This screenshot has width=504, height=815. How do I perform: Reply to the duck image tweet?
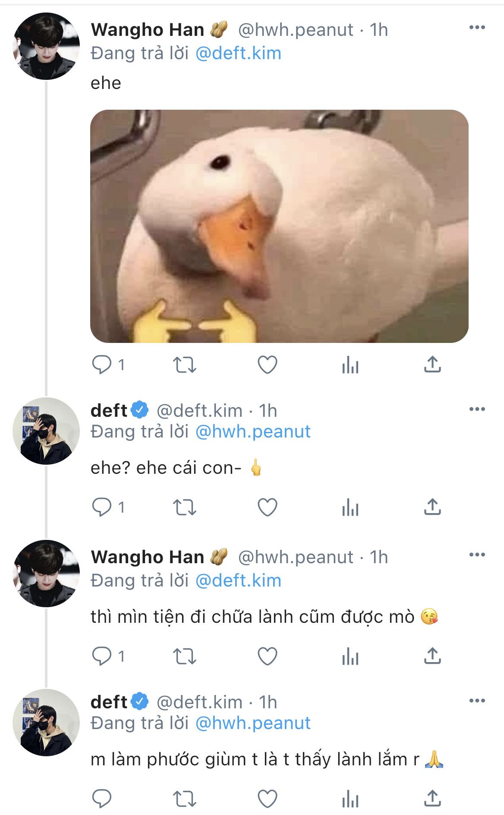102,365
